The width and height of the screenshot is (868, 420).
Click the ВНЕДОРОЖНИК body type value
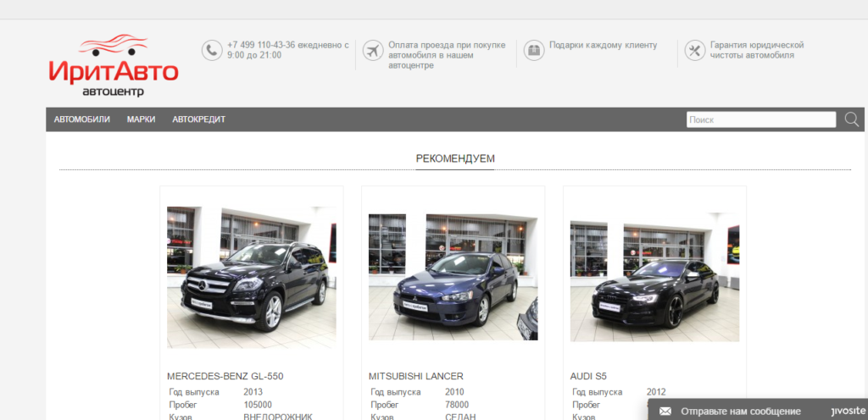(278, 416)
